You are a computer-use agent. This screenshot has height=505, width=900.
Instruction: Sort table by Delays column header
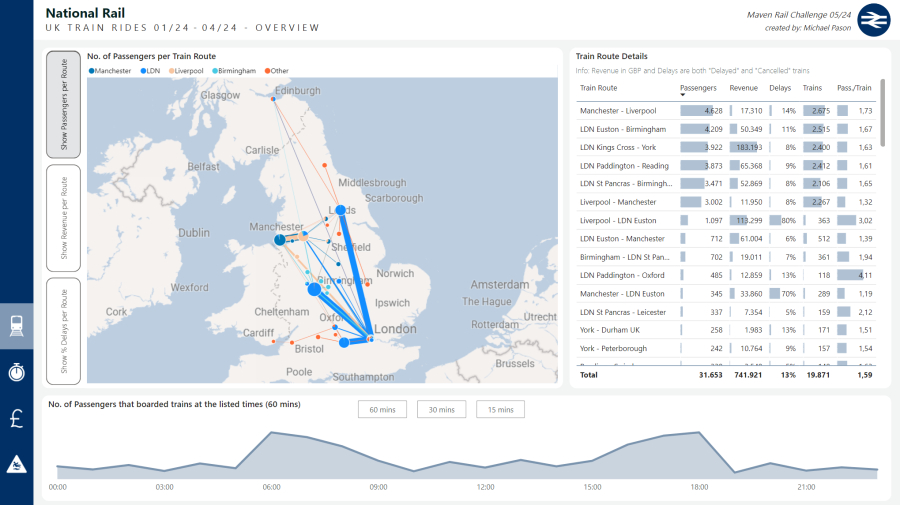point(780,88)
